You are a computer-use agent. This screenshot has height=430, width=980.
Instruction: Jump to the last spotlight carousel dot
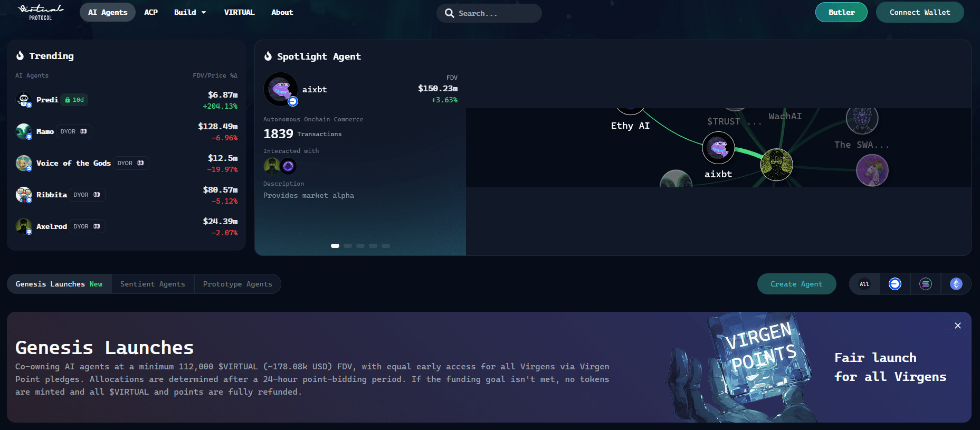tap(386, 246)
